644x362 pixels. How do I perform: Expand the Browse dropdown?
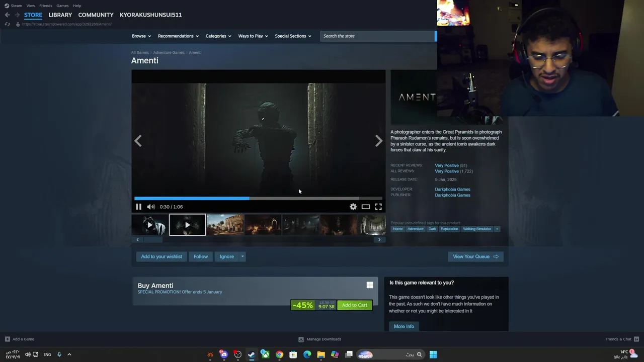point(141,36)
